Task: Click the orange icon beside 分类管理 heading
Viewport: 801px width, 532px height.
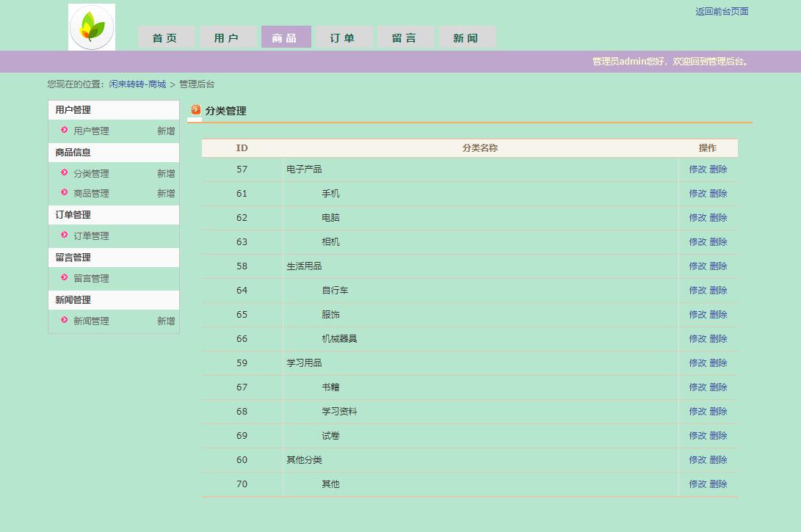Action: point(195,111)
